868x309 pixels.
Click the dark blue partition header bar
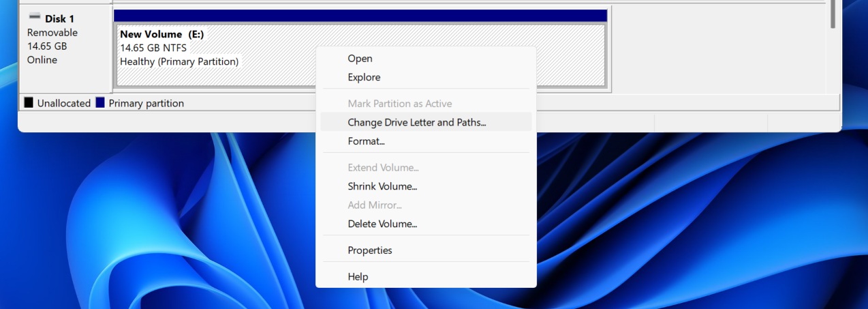(x=360, y=15)
